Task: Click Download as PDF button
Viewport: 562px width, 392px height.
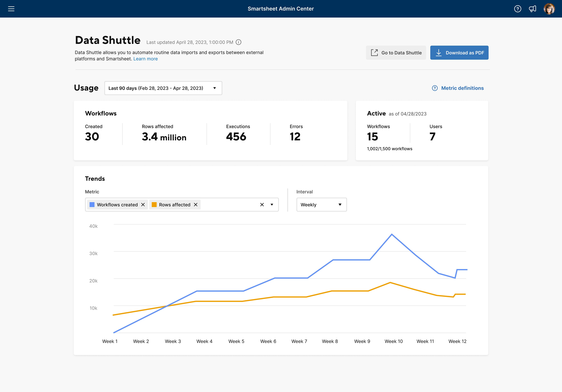Action: tap(459, 52)
